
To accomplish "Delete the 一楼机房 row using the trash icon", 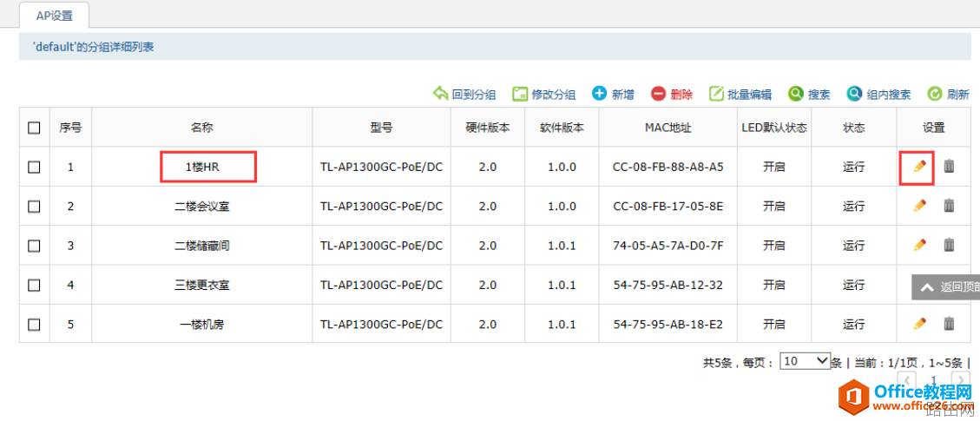I will tap(949, 324).
